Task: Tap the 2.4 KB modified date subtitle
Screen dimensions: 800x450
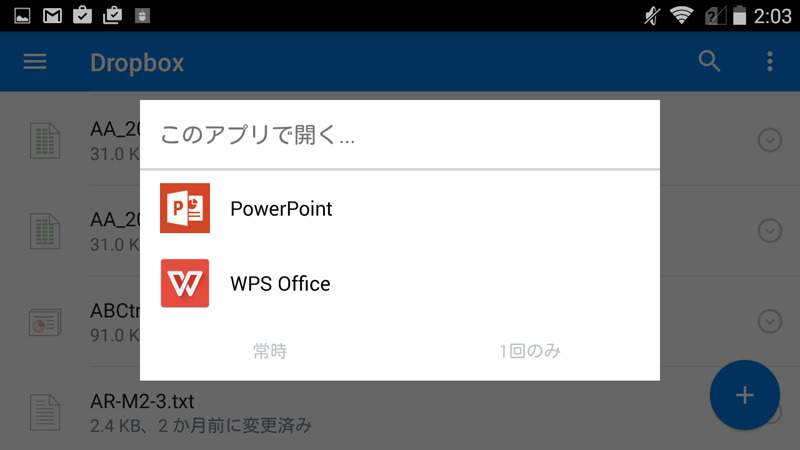Action: 201,426
